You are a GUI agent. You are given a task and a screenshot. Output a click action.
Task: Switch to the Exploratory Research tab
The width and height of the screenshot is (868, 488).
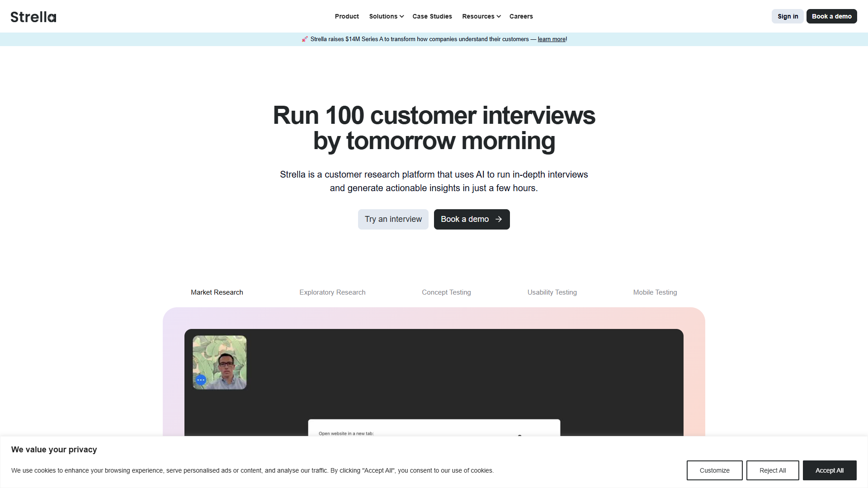[x=332, y=292]
